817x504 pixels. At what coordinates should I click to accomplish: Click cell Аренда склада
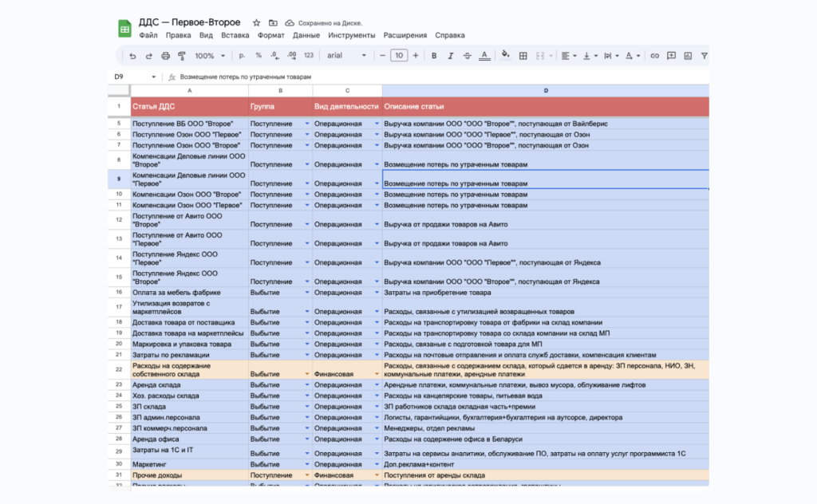click(x=190, y=384)
